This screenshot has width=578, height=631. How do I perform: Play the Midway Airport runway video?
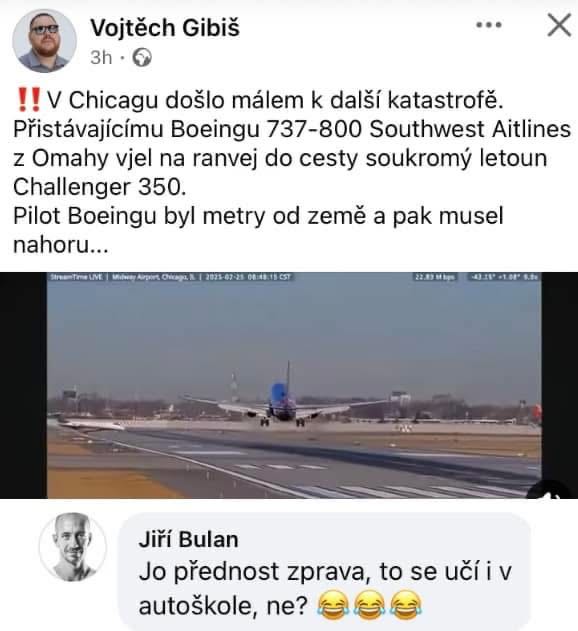(x=294, y=386)
